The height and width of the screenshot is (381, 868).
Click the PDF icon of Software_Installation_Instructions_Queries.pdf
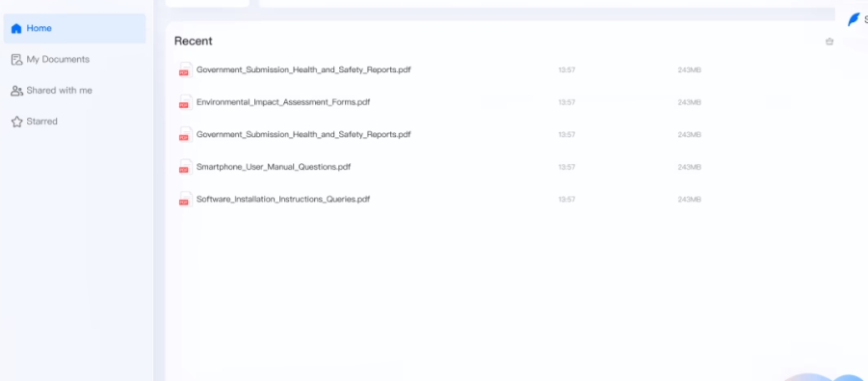(184, 199)
